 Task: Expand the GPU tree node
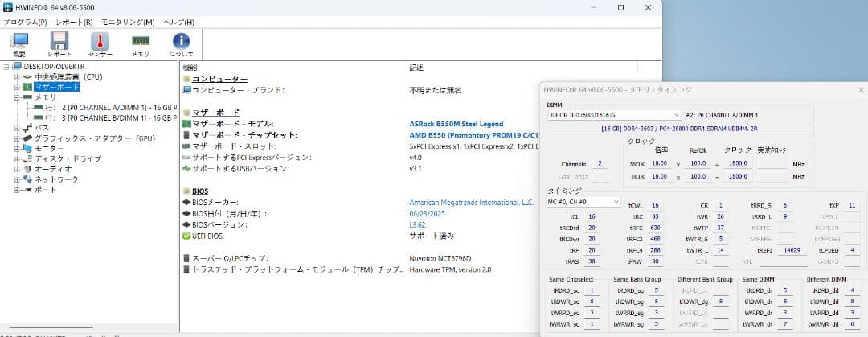tap(17, 138)
